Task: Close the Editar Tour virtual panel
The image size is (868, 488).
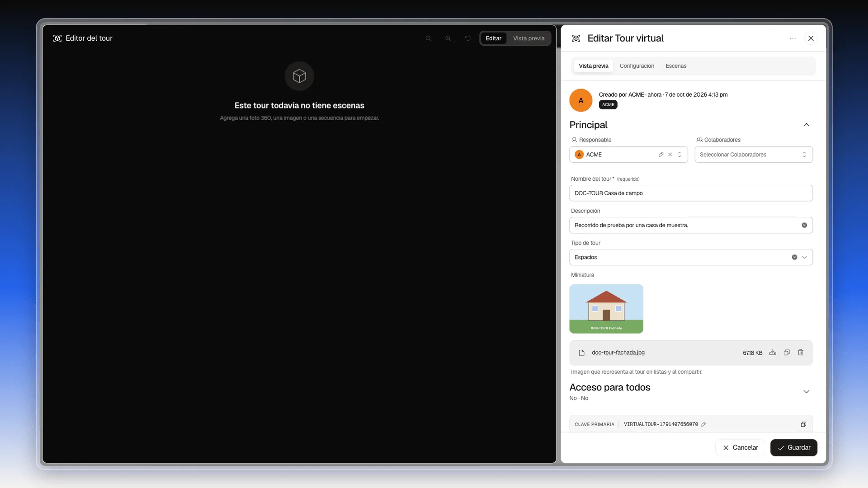Action: pos(811,38)
